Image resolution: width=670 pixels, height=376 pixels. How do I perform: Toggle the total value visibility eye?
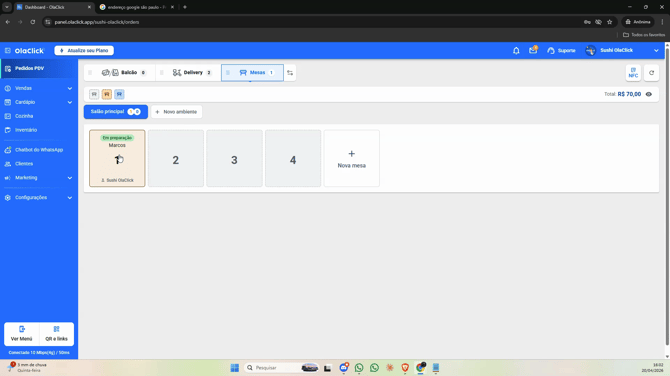(x=649, y=94)
